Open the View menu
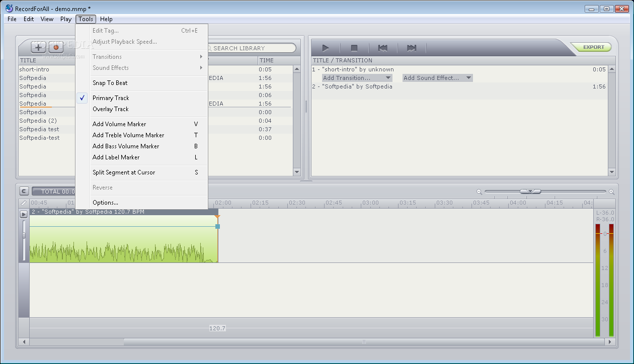 tap(47, 19)
